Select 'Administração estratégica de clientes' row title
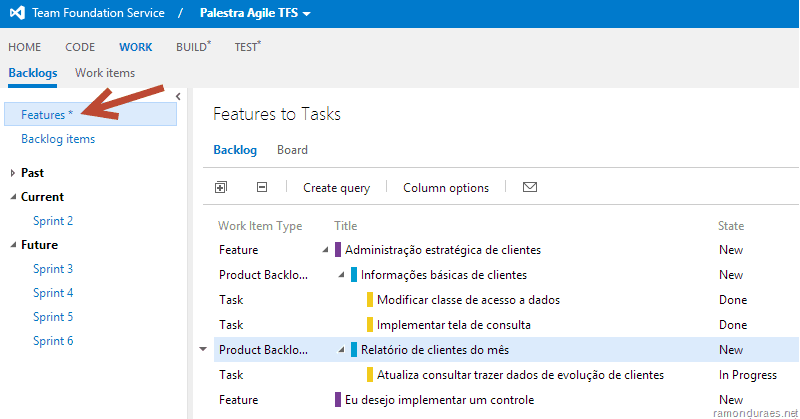The image size is (800, 419). (x=443, y=250)
